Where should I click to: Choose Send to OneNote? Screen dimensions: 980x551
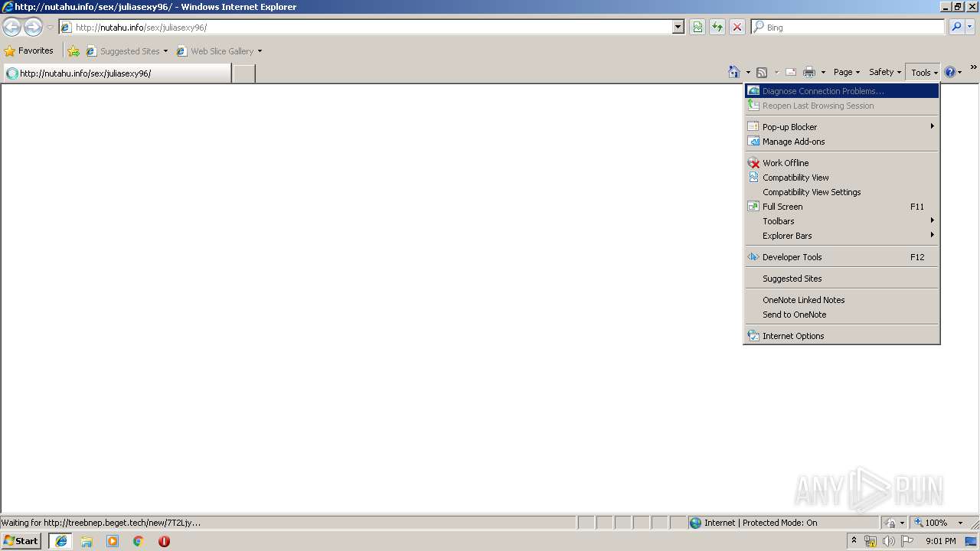(841, 315)
